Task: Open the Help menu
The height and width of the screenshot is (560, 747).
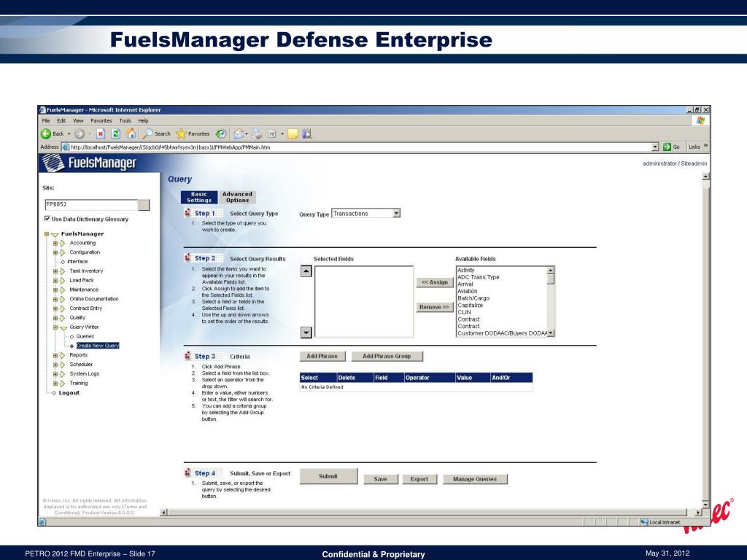Action: point(144,120)
